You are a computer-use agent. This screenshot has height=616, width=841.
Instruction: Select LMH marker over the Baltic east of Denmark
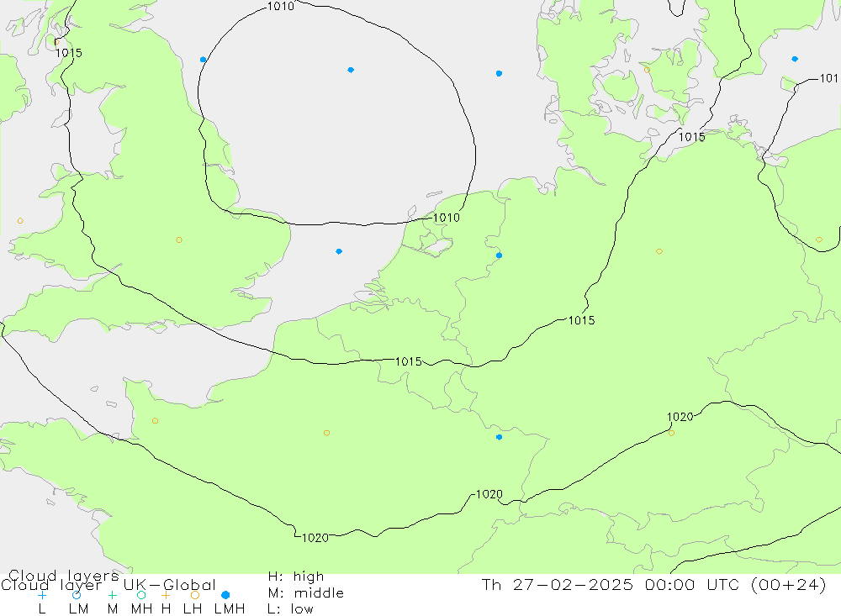[x=795, y=59]
